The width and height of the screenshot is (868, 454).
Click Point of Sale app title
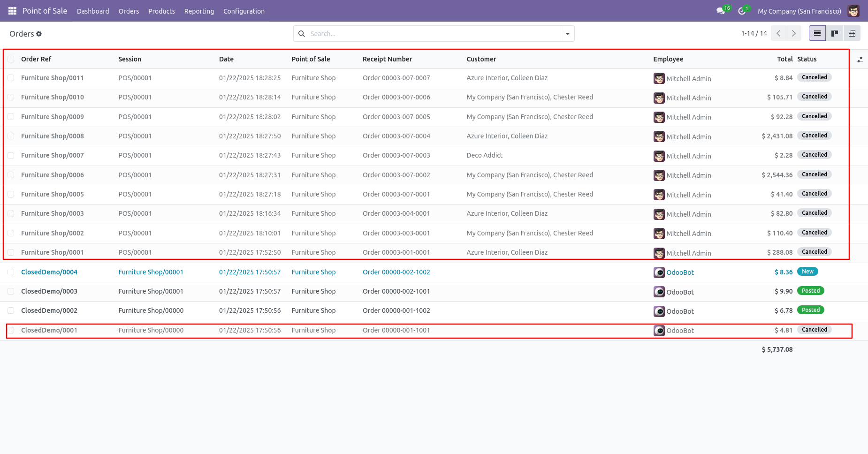[45, 11]
